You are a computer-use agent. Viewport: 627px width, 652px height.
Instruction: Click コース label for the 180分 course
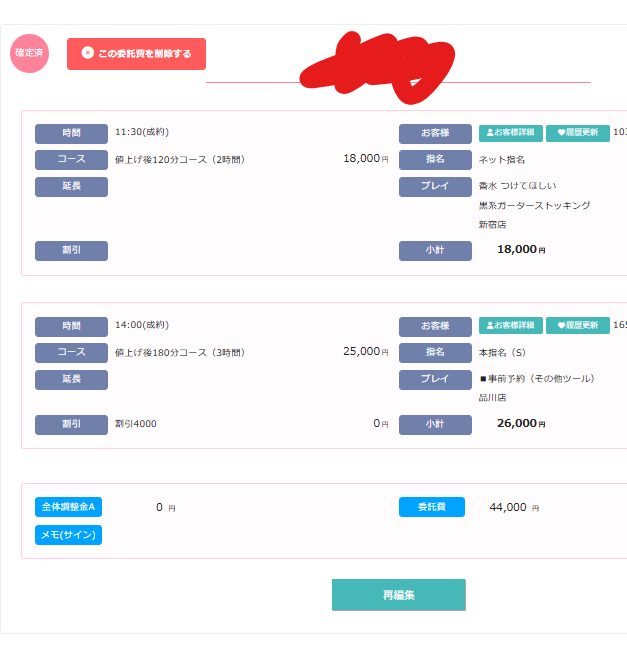click(x=71, y=353)
